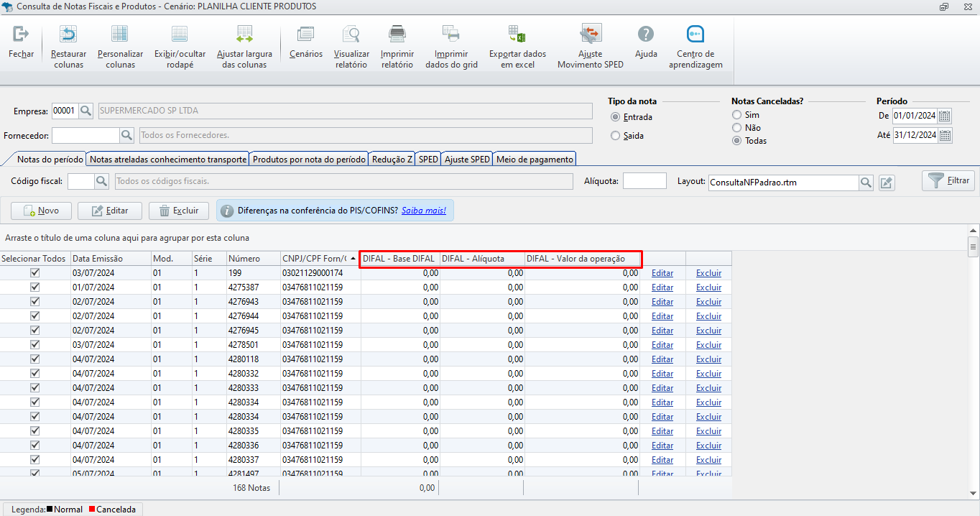
Task: Click the Alíquota input field
Action: [x=644, y=181]
